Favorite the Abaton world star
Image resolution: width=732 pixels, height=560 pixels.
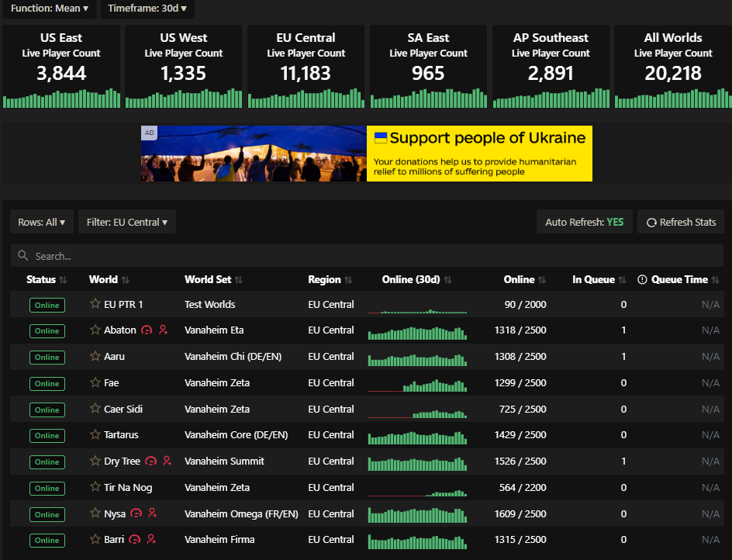pyautogui.click(x=95, y=330)
